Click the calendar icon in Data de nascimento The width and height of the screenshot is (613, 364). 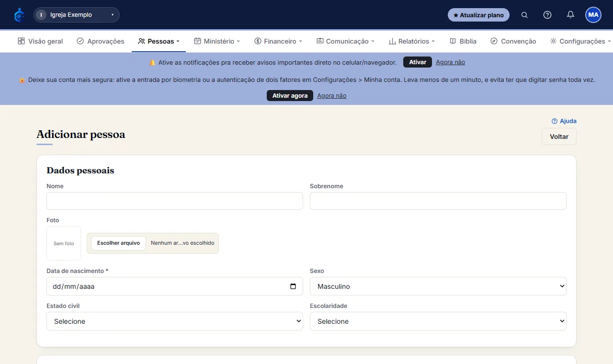(x=293, y=286)
